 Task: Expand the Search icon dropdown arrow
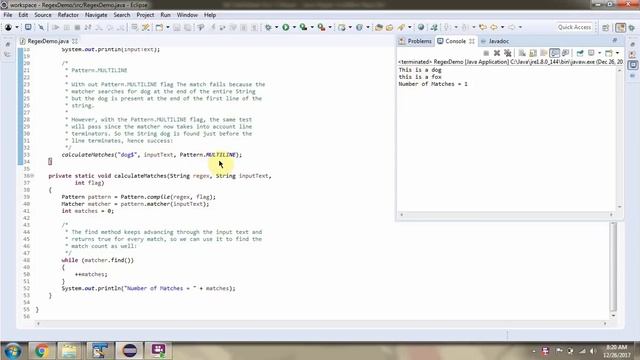[x=409, y=27]
